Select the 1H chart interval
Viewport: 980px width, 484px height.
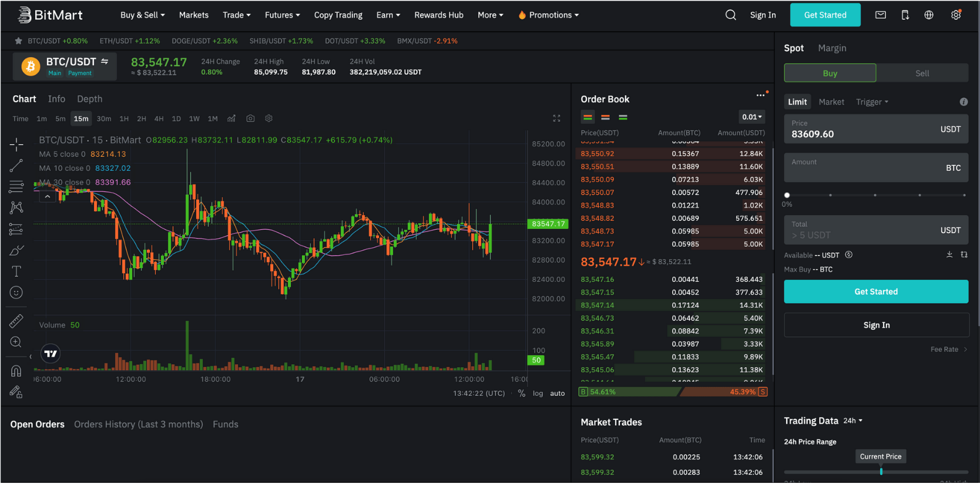point(124,119)
